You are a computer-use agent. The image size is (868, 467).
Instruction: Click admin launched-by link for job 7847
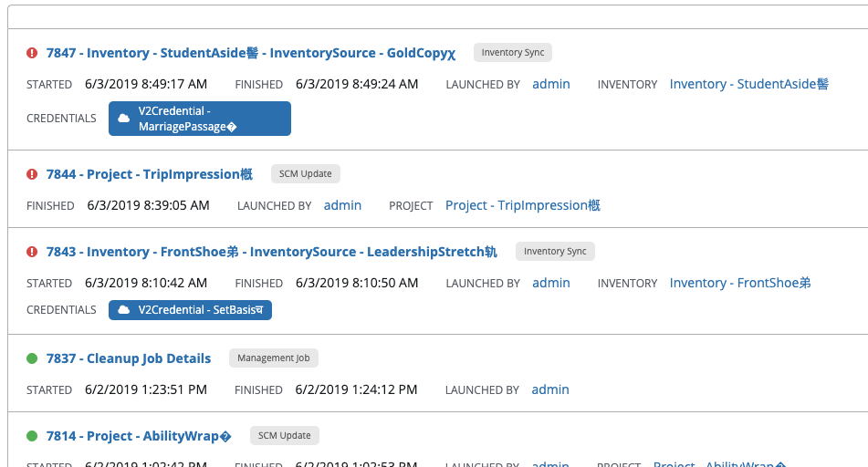point(550,84)
